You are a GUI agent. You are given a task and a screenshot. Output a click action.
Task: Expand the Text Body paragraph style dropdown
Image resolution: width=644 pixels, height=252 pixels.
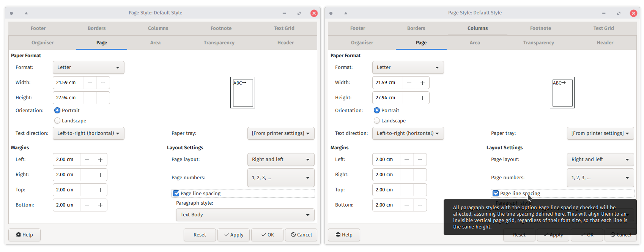(245, 215)
